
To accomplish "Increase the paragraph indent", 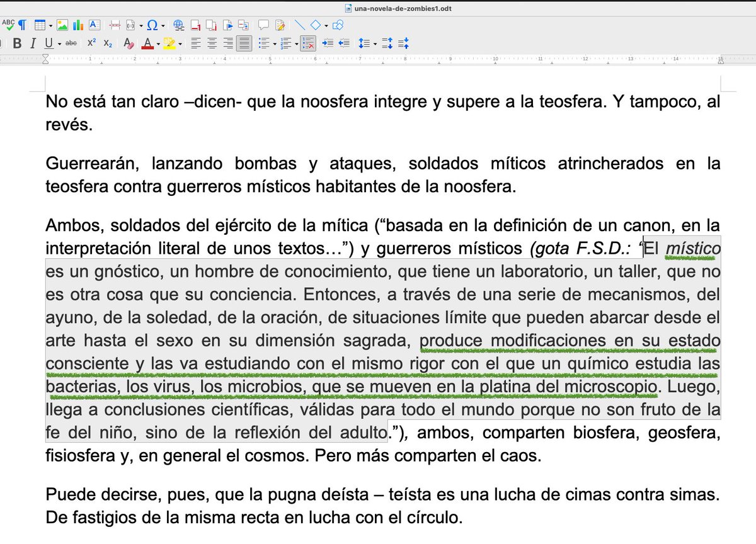I will (328, 43).
